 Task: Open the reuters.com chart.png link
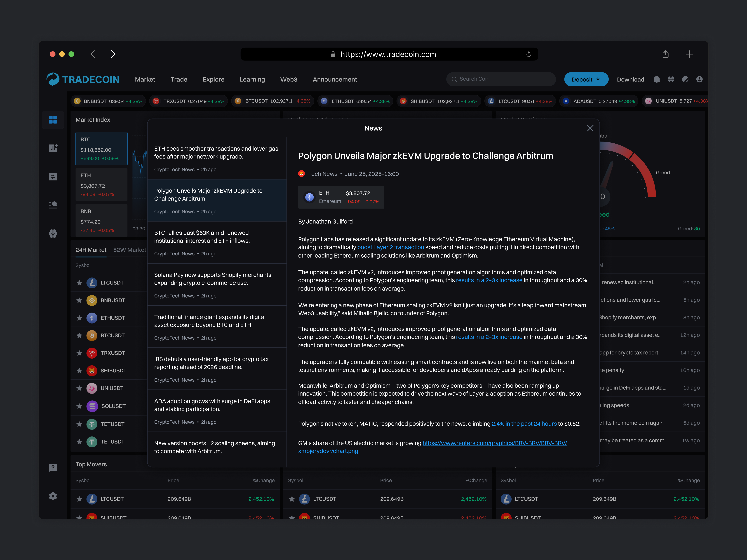click(432, 447)
